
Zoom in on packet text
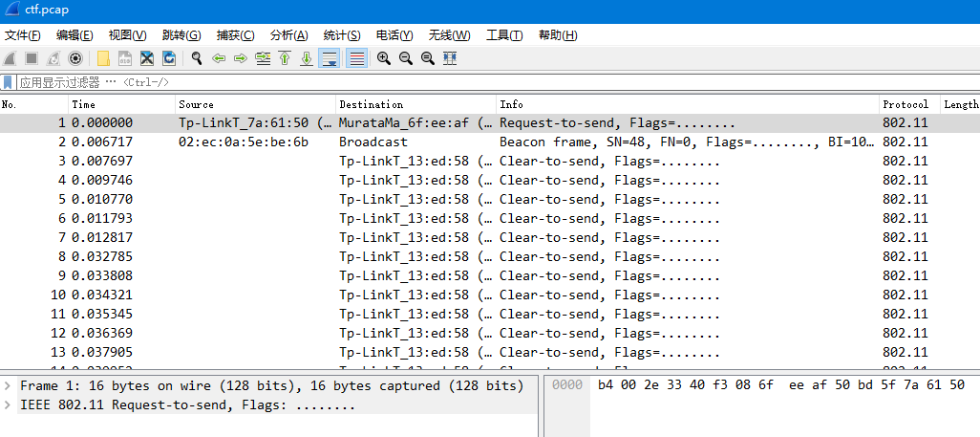click(384, 58)
